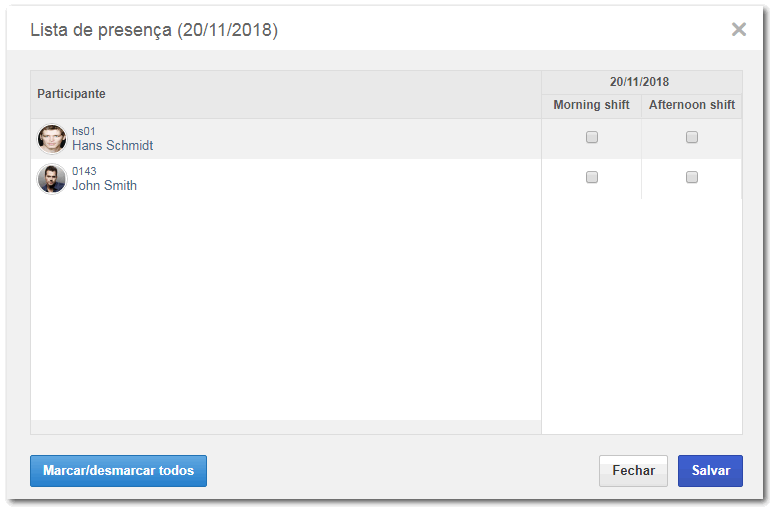Save attendance with the Salvar button
The height and width of the screenshot is (507, 771).
pyautogui.click(x=711, y=471)
